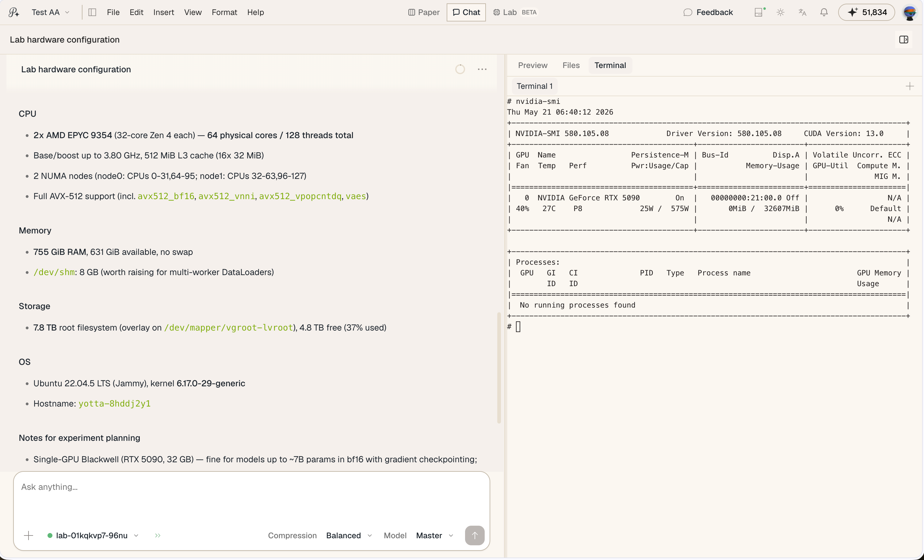Click the 51,834 credits sparkle button
This screenshot has height=560, width=924.
(x=867, y=12)
